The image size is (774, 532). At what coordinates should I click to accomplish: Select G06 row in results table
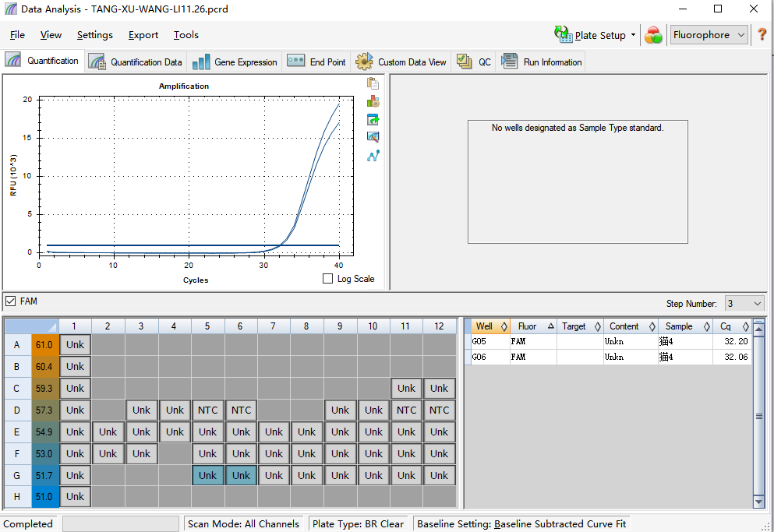(608, 357)
